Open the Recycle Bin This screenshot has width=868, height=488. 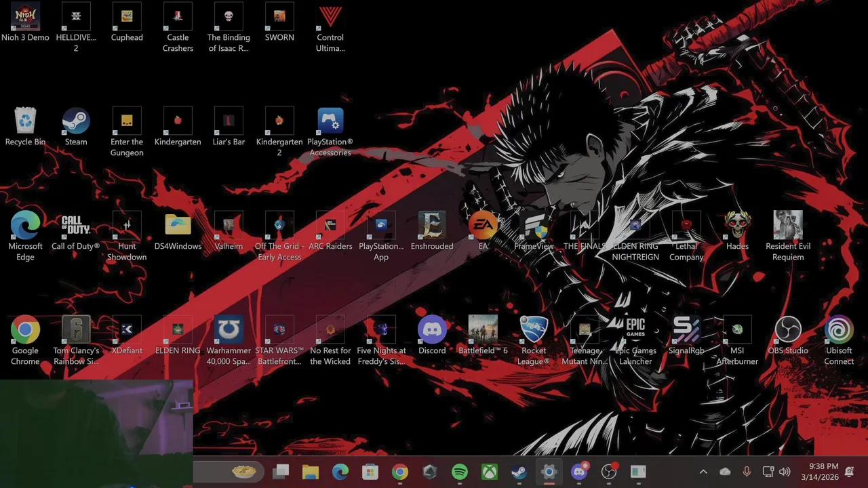tap(25, 127)
